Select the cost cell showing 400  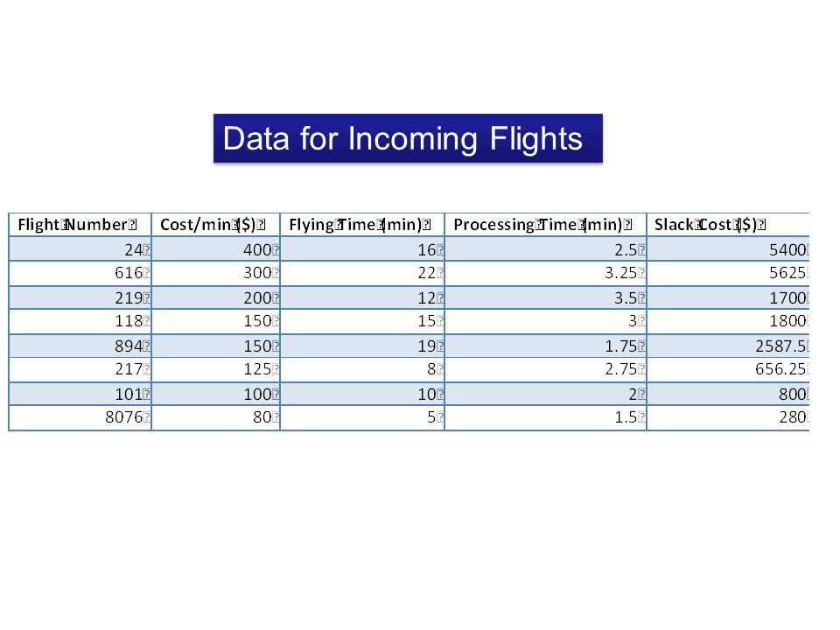216,249
